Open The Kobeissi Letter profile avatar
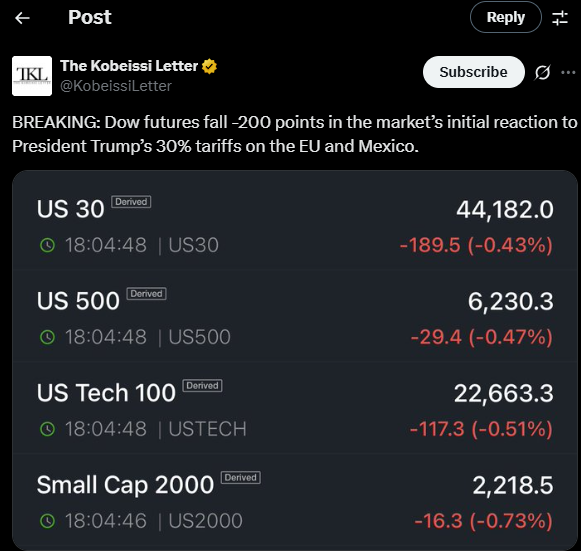The height and width of the screenshot is (551, 581). (x=32, y=76)
